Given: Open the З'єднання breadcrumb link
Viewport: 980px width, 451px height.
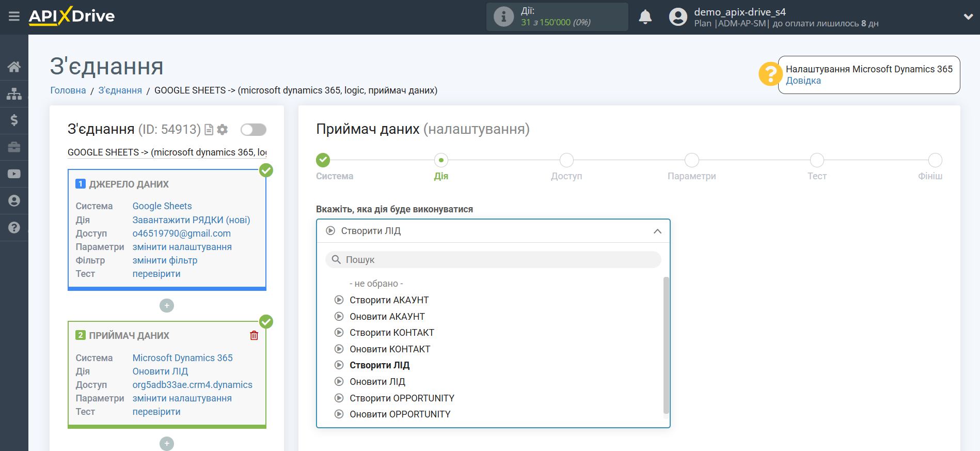Looking at the screenshot, I should click(120, 90).
